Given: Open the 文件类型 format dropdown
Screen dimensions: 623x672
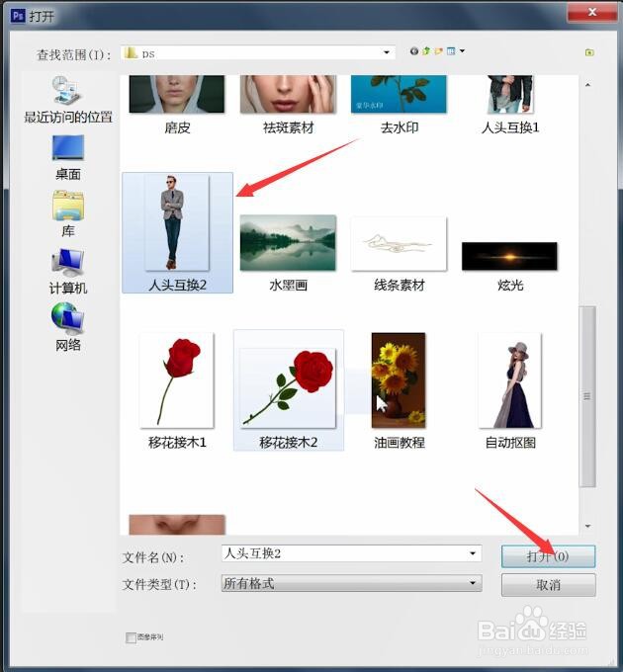Looking at the screenshot, I should point(352,583).
